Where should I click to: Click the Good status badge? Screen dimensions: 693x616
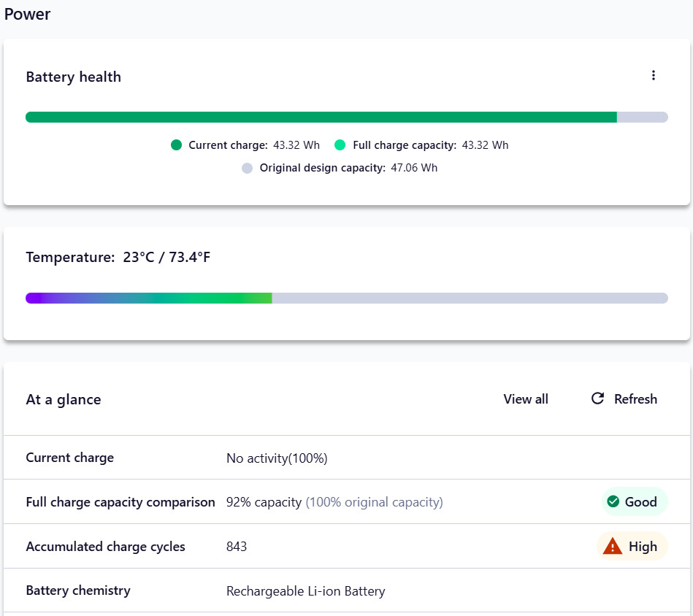tap(635, 501)
